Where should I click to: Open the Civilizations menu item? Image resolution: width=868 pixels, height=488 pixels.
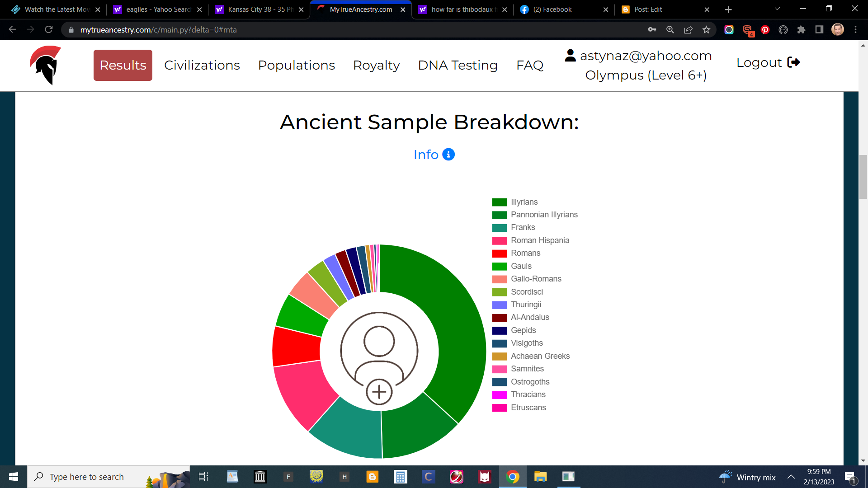202,65
